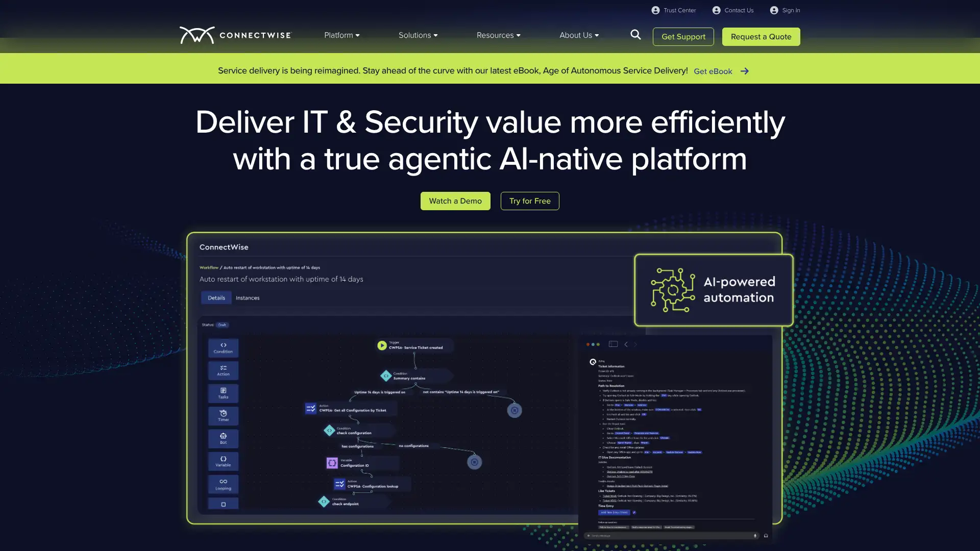
Task: Click the Get eBook arrow icon
Action: (x=745, y=71)
